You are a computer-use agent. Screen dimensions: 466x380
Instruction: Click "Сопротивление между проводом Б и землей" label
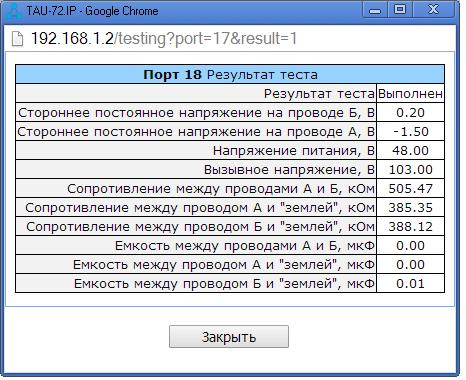(x=200, y=227)
